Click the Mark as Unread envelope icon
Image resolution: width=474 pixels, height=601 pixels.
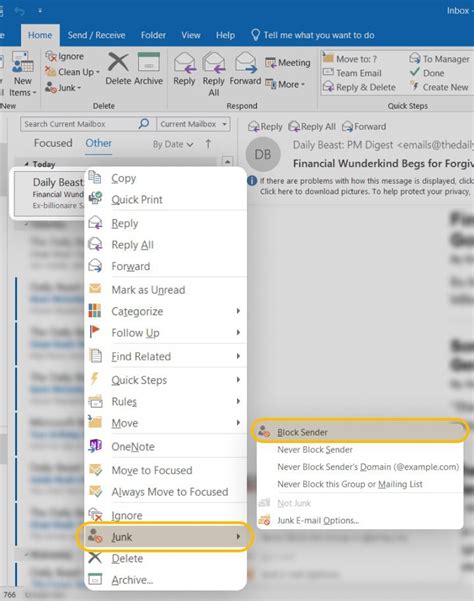pyautogui.click(x=95, y=288)
